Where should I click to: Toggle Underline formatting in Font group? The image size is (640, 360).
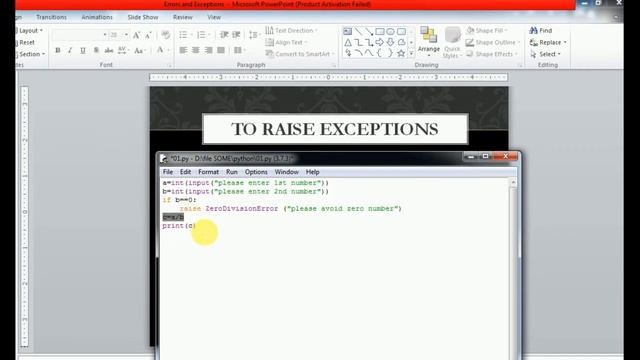tap(83, 50)
